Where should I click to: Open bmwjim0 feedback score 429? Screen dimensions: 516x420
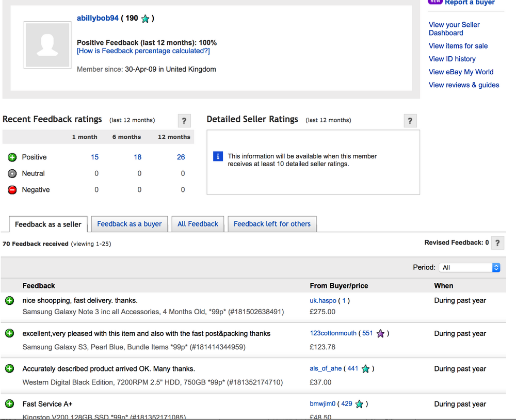point(347,403)
